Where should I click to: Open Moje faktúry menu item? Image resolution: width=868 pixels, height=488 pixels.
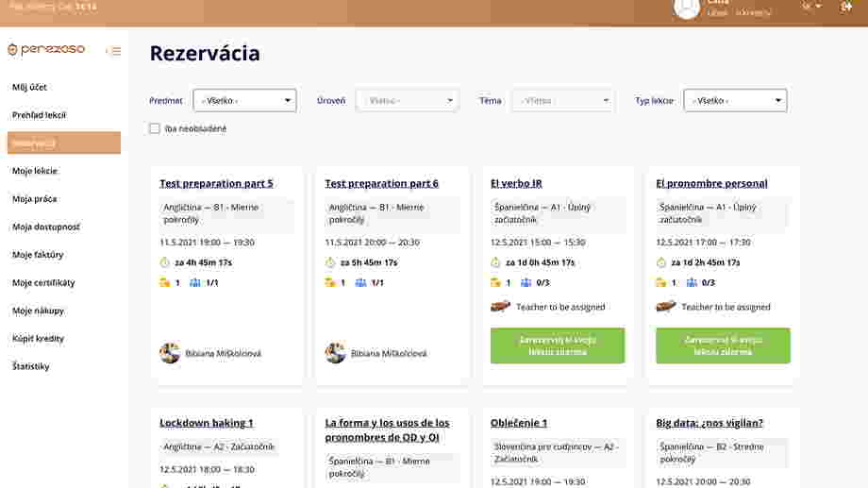pyautogui.click(x=38, y=254)
